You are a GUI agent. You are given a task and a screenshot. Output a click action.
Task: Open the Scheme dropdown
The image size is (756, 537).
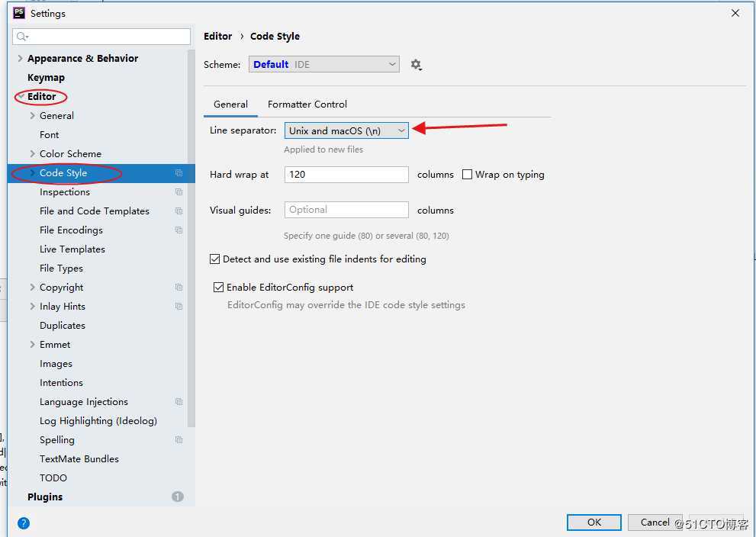click(324, 65)
